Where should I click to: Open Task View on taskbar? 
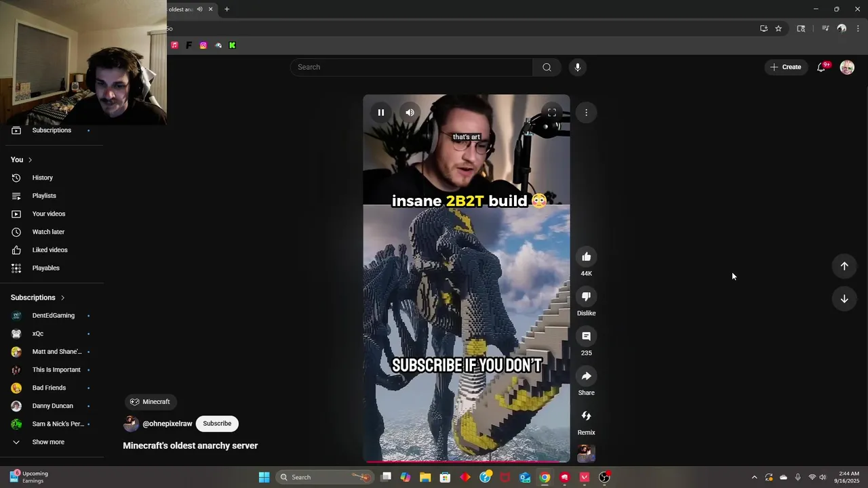coord(386,477)
